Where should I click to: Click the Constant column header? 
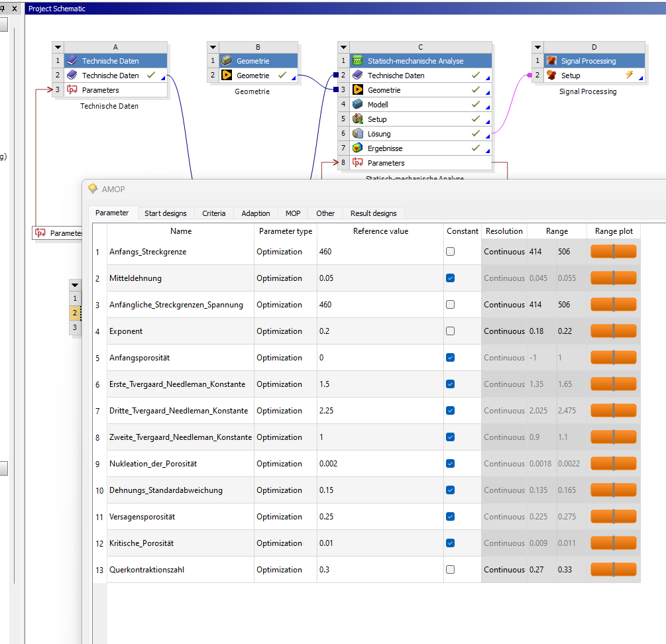(463, 231)
